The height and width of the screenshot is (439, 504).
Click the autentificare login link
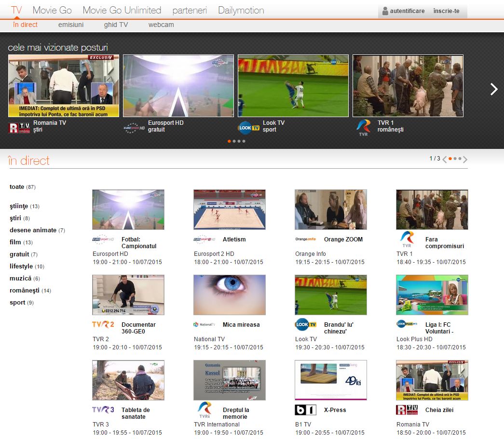tap(407, 11)
